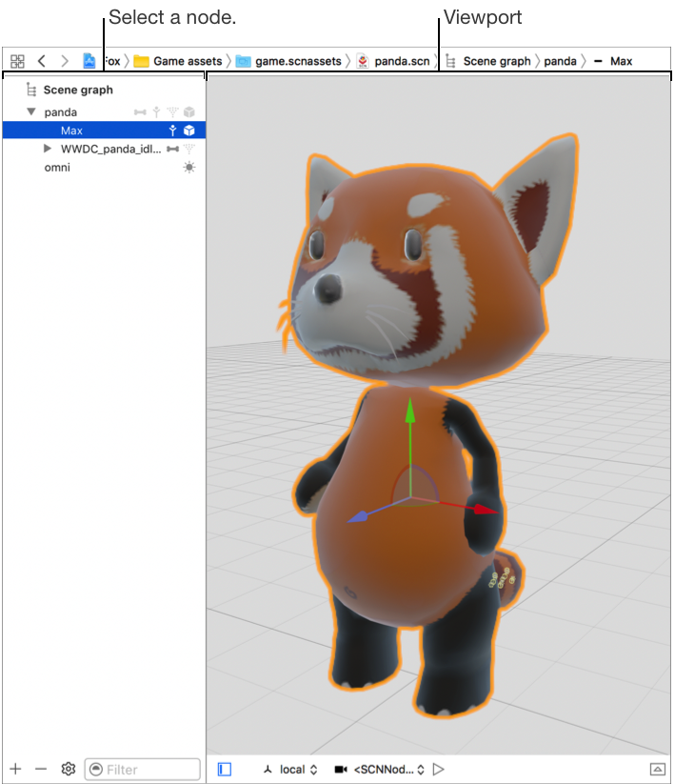The width and height of the screenshot is (675, 784).
Task: Open the panda breadcrumb in jump bar
Action: click(x=560, y=61)
